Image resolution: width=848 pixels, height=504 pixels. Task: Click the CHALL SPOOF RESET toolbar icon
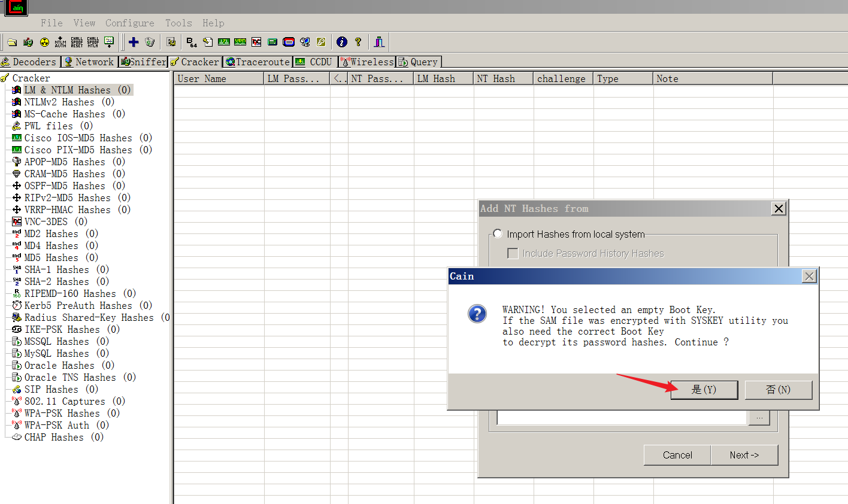(x=77, y=42)
